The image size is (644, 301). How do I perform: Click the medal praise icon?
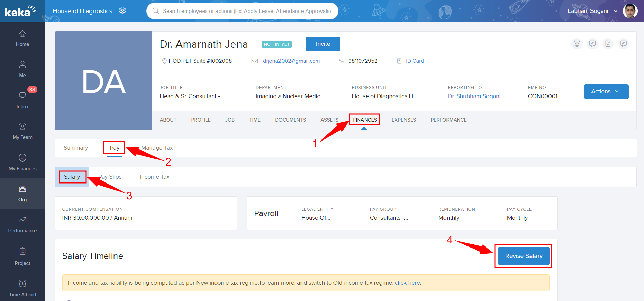[577, 44]
